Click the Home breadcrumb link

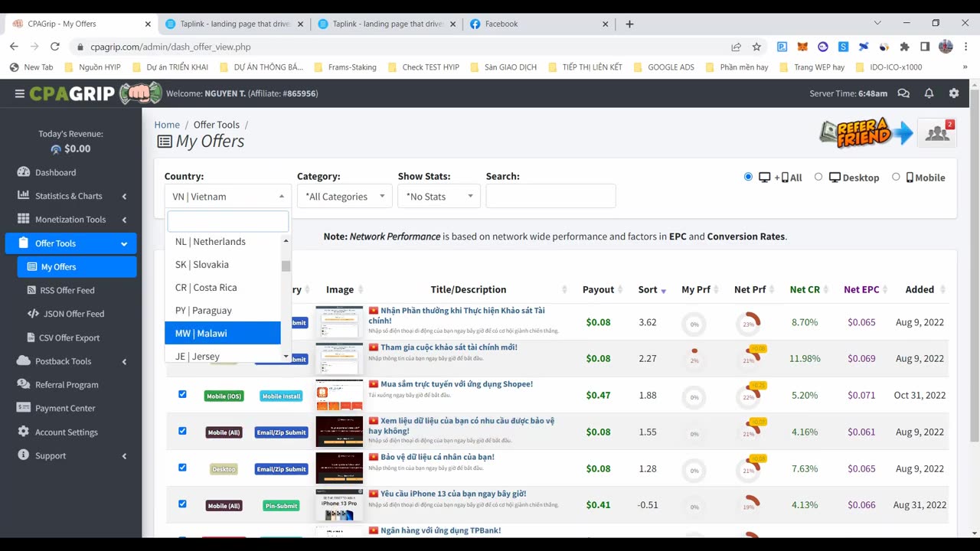167,125
